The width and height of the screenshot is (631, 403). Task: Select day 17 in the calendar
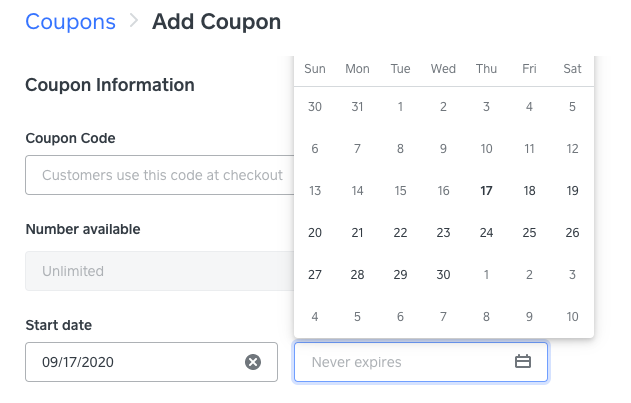pyautogui.click(x=486, y=191)
